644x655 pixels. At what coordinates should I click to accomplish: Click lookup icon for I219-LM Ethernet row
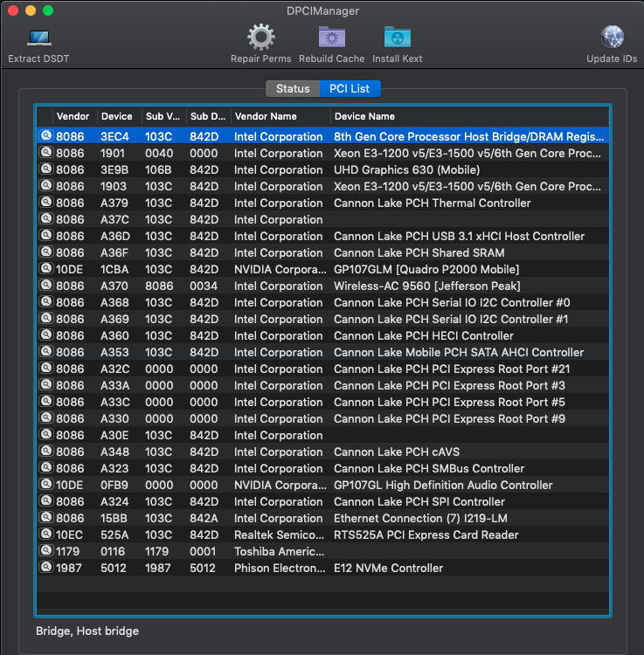click(x=46, y=518)
